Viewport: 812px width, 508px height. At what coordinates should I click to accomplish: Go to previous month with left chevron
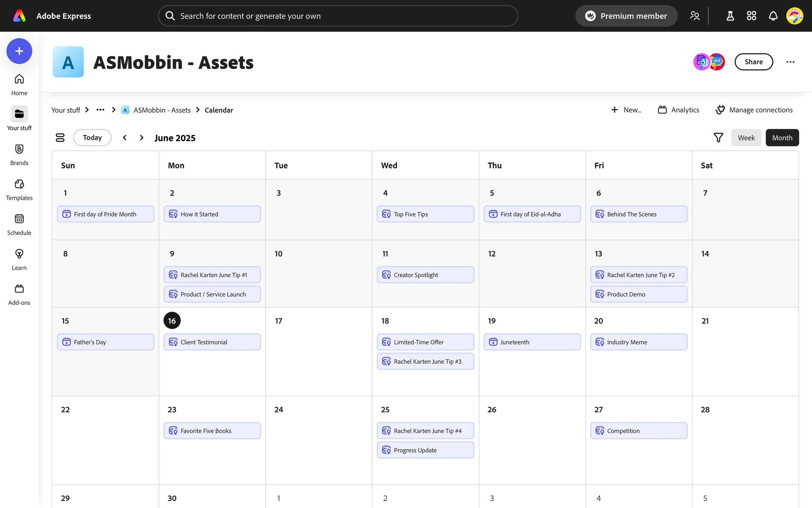pyautogui.click(x=125, y=138)
